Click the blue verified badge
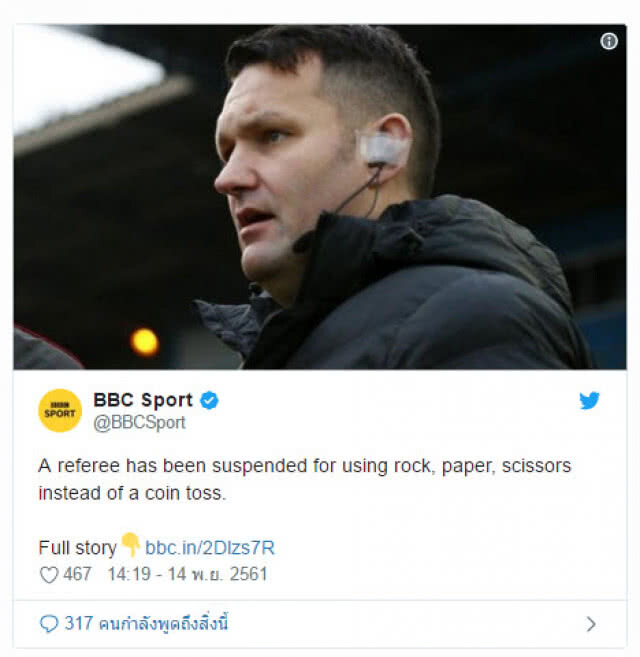This screenshot has height=657, width=640. [x=209, y=400]
